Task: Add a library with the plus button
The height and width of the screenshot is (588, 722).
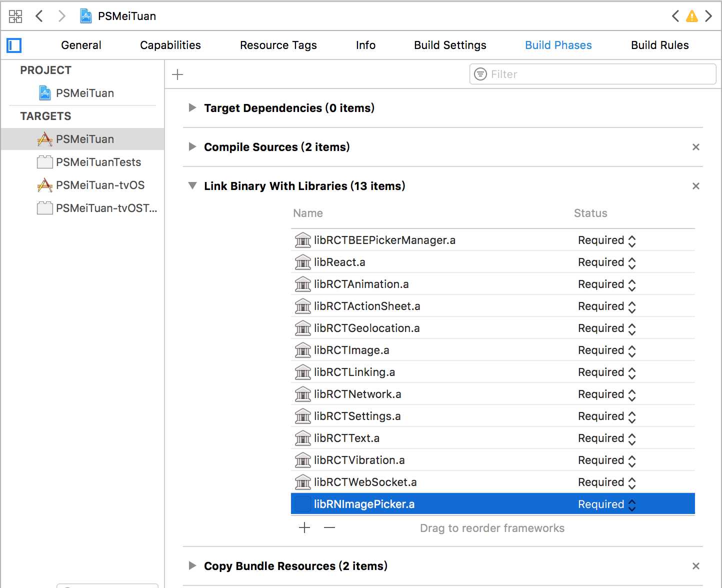Action: [x=304, y=527]
